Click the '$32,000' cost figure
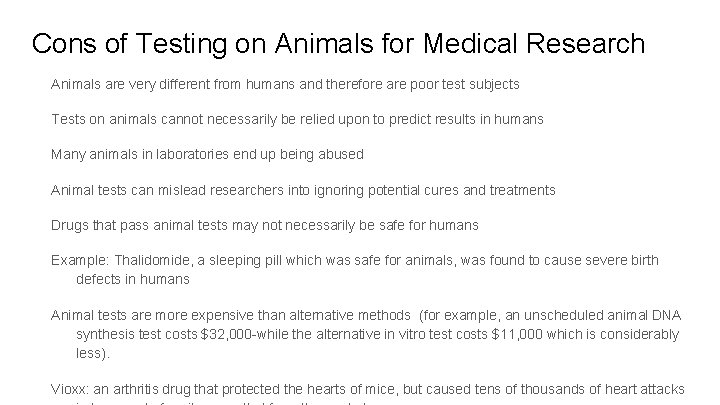This screenshot has width=720, height=405. 226,334
